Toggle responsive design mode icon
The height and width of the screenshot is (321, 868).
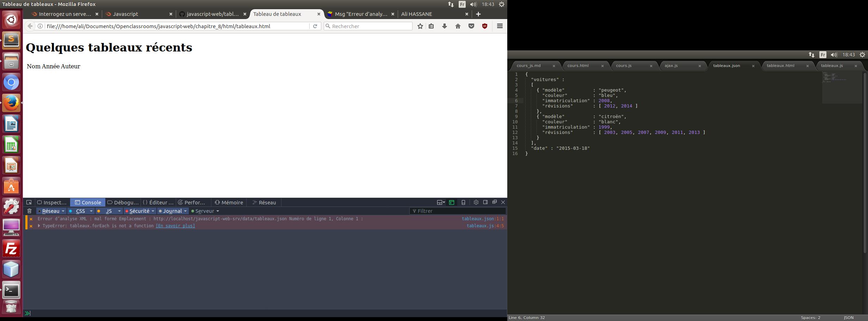[x=463, y=202]
